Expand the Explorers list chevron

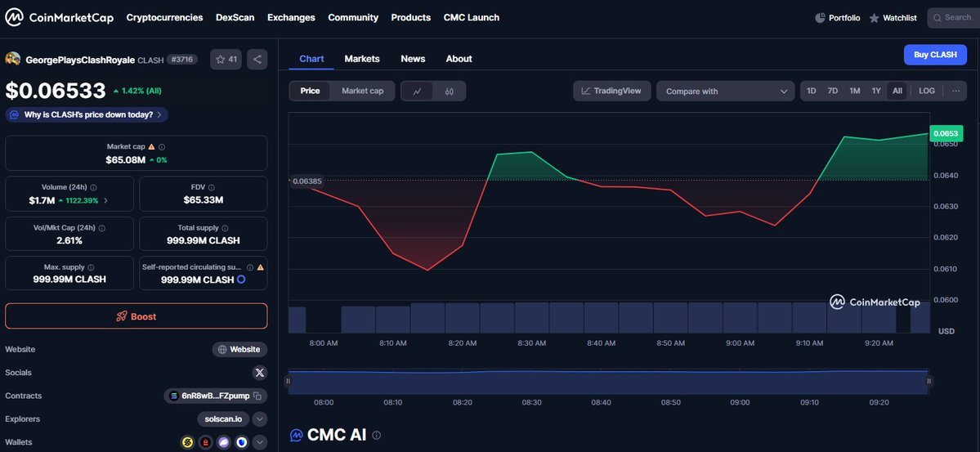point(259,419)
